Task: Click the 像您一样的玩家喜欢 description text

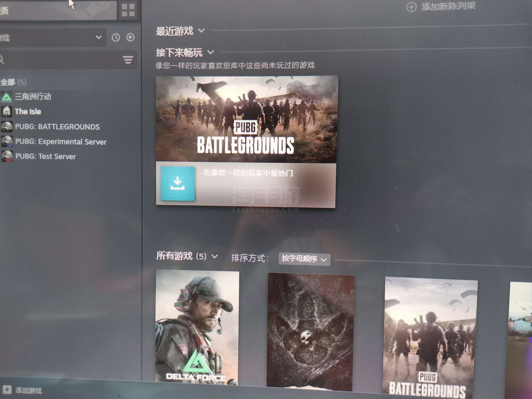Action: 235,65
